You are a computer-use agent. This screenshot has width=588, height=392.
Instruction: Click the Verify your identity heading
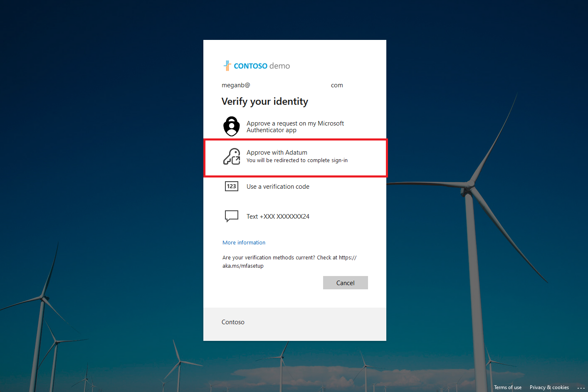point(265,101)
